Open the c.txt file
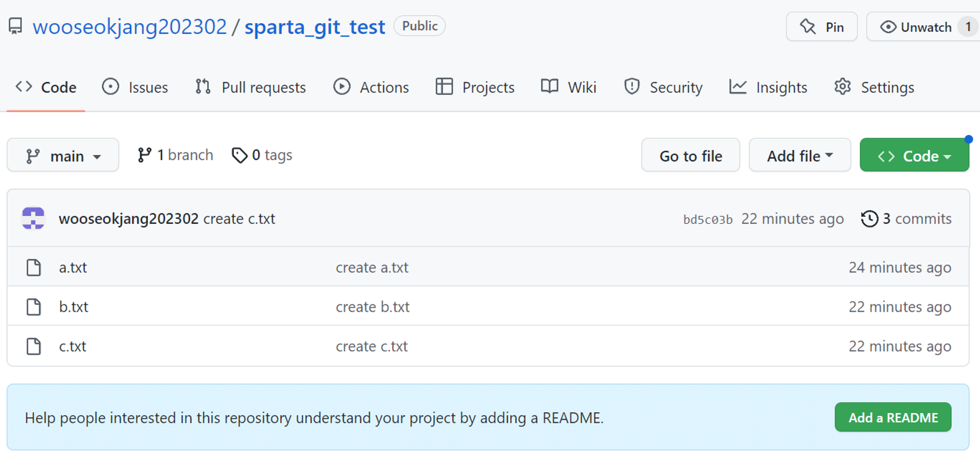 click(73, 347)
